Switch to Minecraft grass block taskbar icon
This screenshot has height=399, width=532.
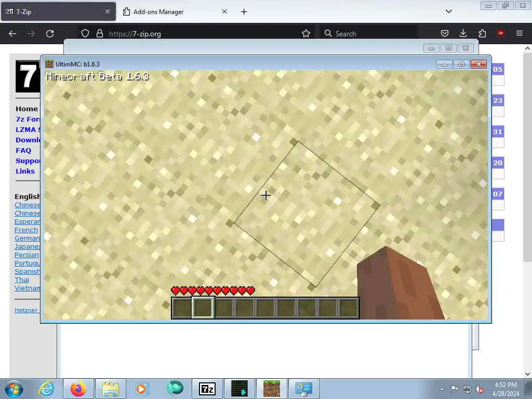pos(272,389)
